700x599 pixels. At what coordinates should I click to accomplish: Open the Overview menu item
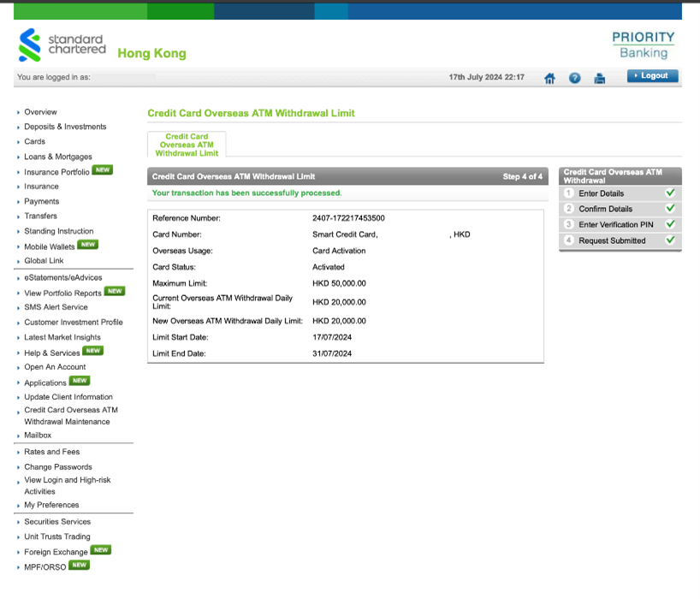40,112
